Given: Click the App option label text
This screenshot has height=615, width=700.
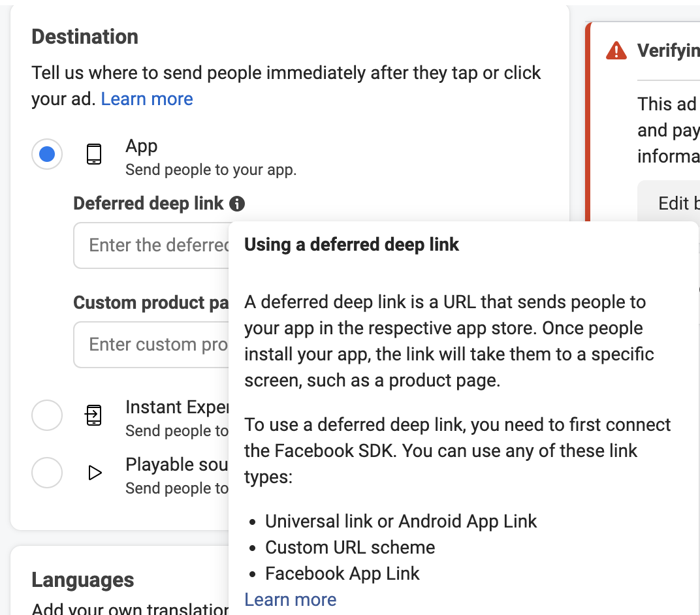Looking at the screenshot, I should 142,146.
